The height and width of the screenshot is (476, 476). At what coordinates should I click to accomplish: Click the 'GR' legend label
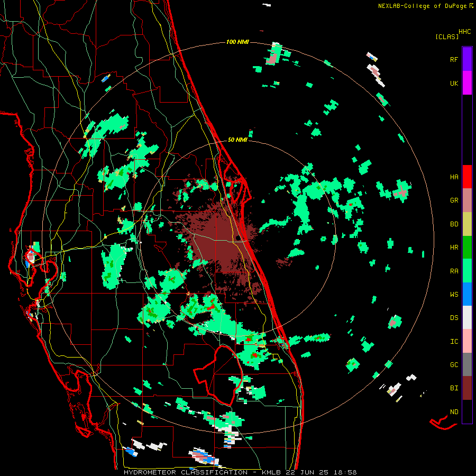pyautogui.click(x=454, y=200)
